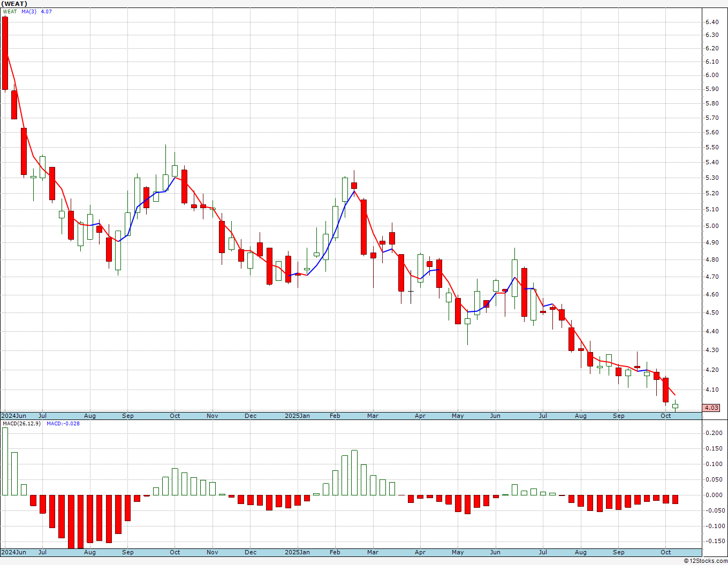Image resolution: width=728 pixels, height=565 pixels.
Task: Click the (WEAT) chart title
Action: (x=14, y=4)
